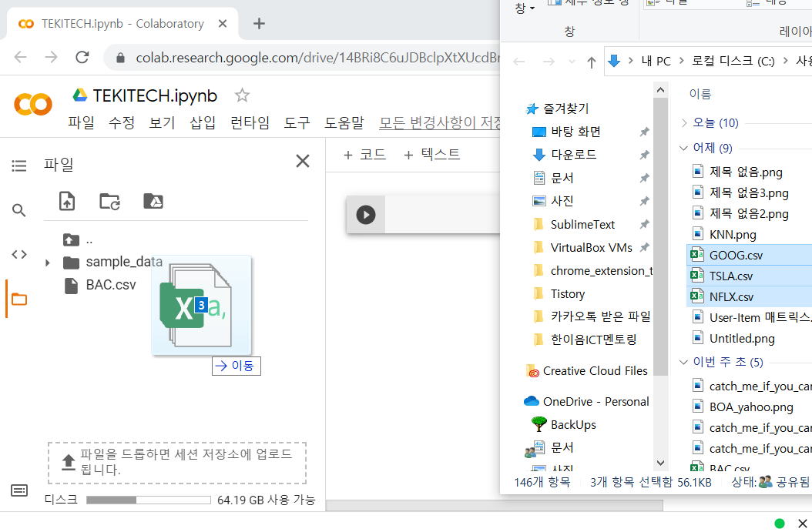Close the Files panel
812x532 pixels.
[303, 161]
